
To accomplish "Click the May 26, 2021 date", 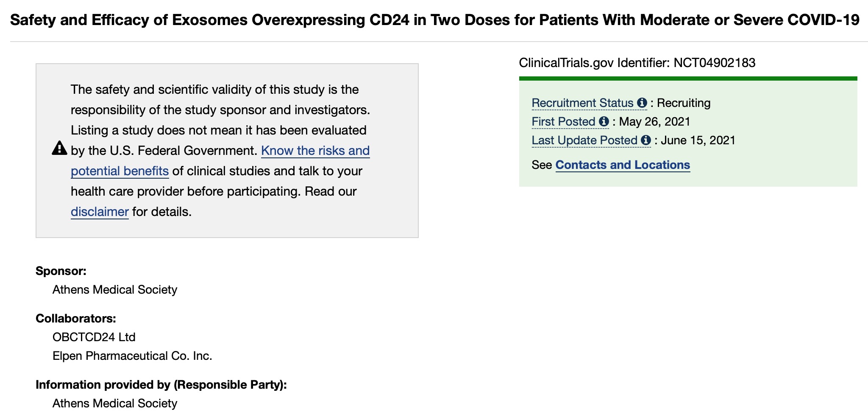I will [654, 122].
